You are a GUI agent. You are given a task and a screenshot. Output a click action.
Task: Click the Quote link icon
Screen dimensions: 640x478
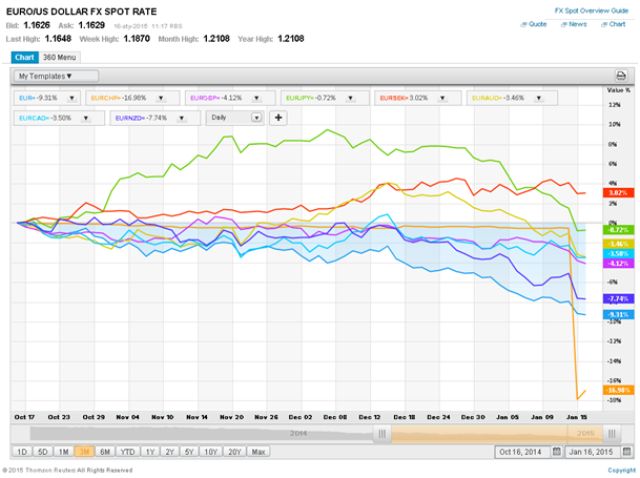524,24
